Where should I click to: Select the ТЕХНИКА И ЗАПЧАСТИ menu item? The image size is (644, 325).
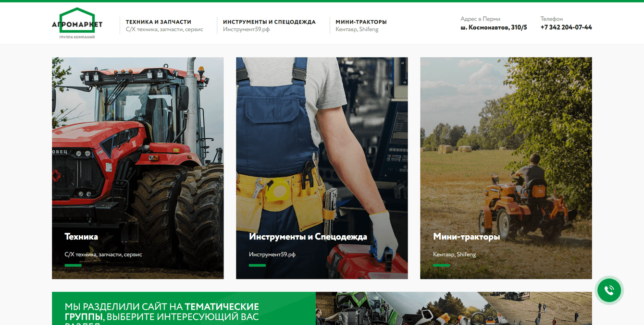click(x=158, y=22)
